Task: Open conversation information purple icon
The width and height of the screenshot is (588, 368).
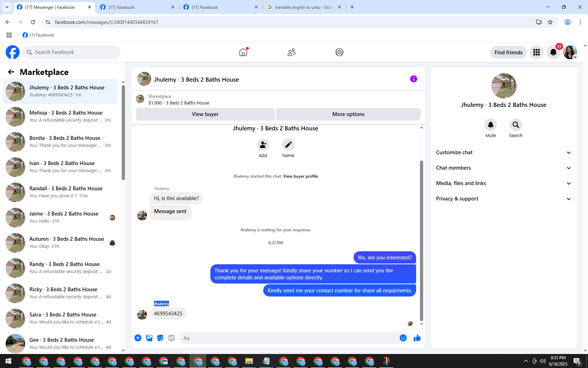Action: click(x=414, y=79)
